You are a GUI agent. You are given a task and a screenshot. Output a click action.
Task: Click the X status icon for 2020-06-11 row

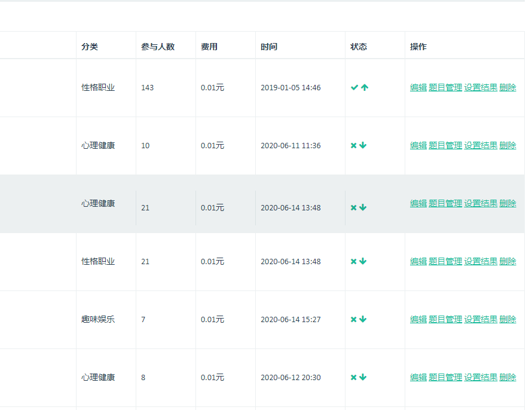[x=353, y=145]
